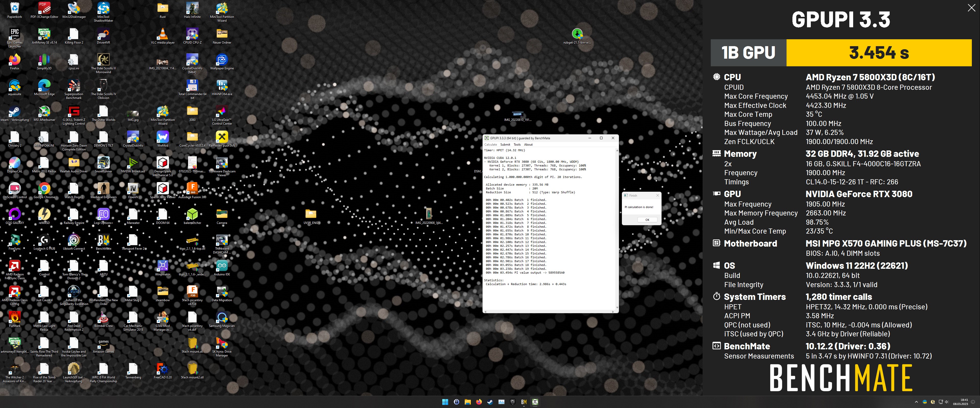Select the FurMark desktop icon

click(x=15, y=320)
